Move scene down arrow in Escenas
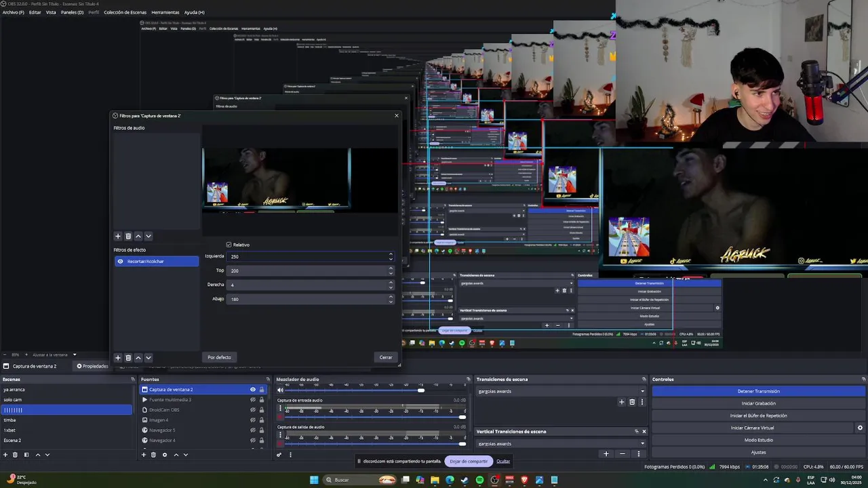The width and height of the screenshot is (868, 488). pyautogui.click(x=47, y=455)
